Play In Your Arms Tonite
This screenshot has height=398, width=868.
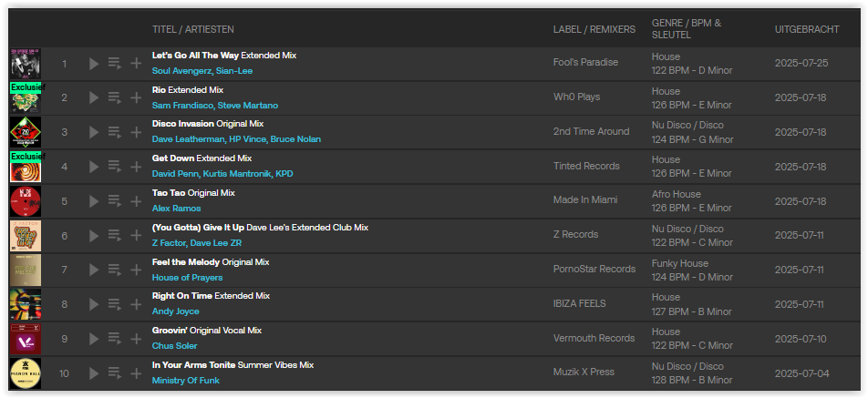pyautogui.click(x=94, y=373)
